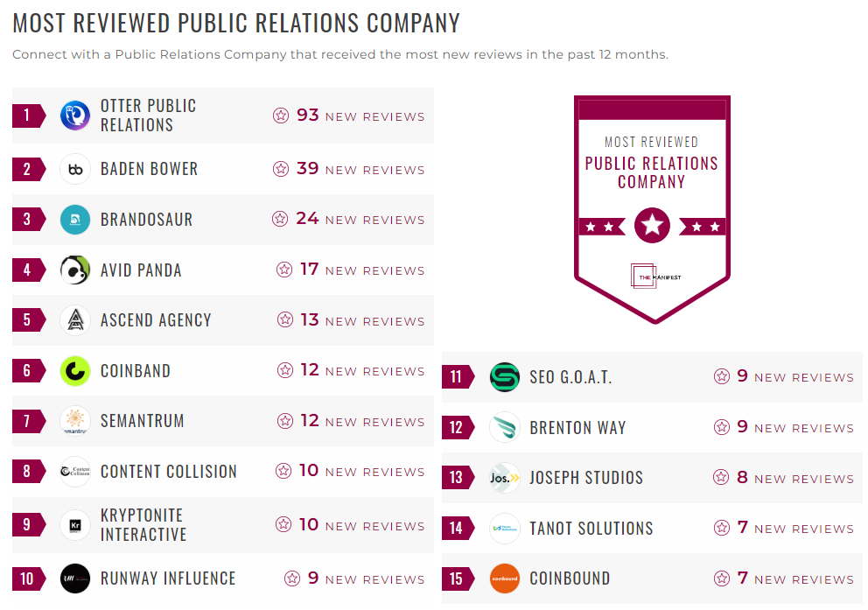Select the green Coinband logo
The width and height of the screenshot is (868, 610).
[74, 370]
